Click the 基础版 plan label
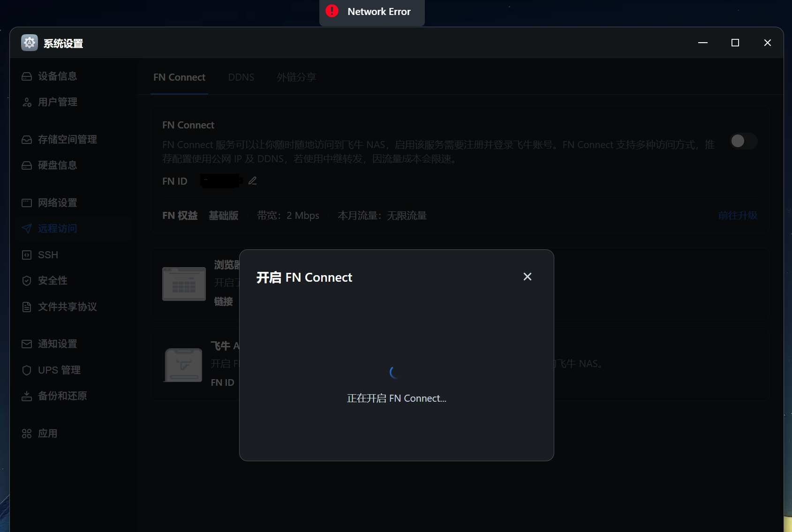Screen dimensions: 792x532 click(224, 216)
